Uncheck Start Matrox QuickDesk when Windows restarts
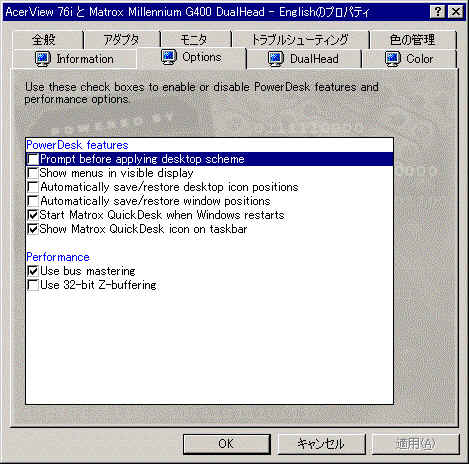 [33, 215]
